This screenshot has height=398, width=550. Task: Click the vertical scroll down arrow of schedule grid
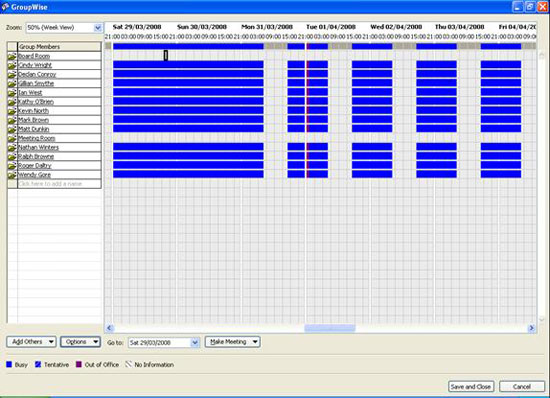coord(542,319)
